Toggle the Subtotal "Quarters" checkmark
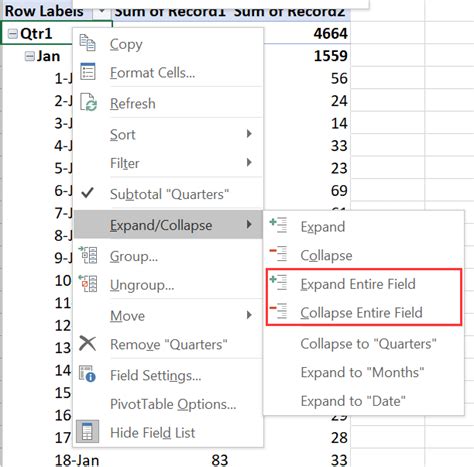The width and height of the screenshot is (474, 467). 87,193
